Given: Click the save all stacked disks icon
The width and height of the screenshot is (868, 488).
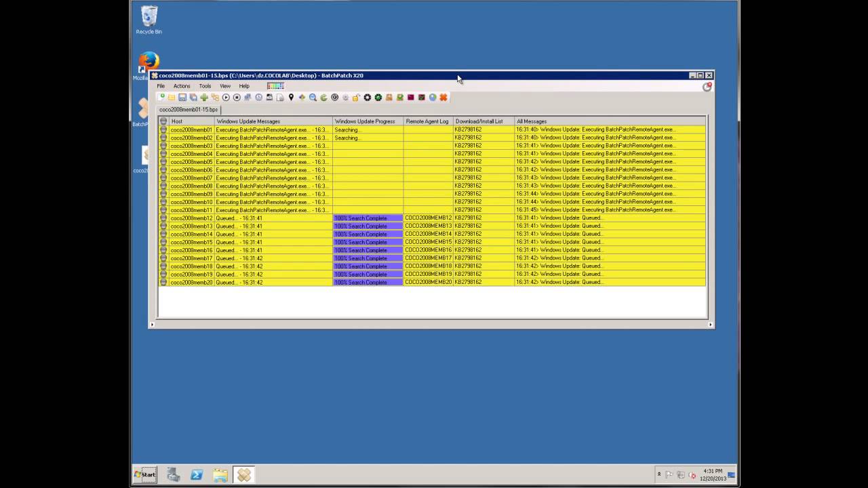Looking at the screenshot, I should click(193, 98).
